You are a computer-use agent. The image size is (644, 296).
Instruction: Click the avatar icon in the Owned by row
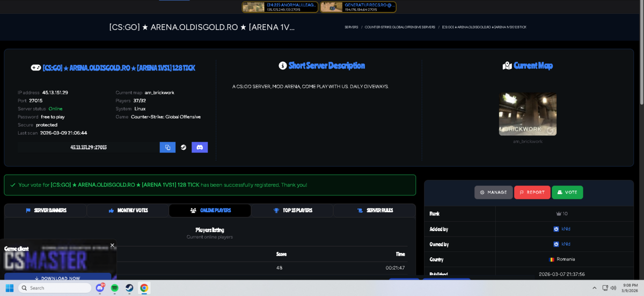tap(556, 244)
